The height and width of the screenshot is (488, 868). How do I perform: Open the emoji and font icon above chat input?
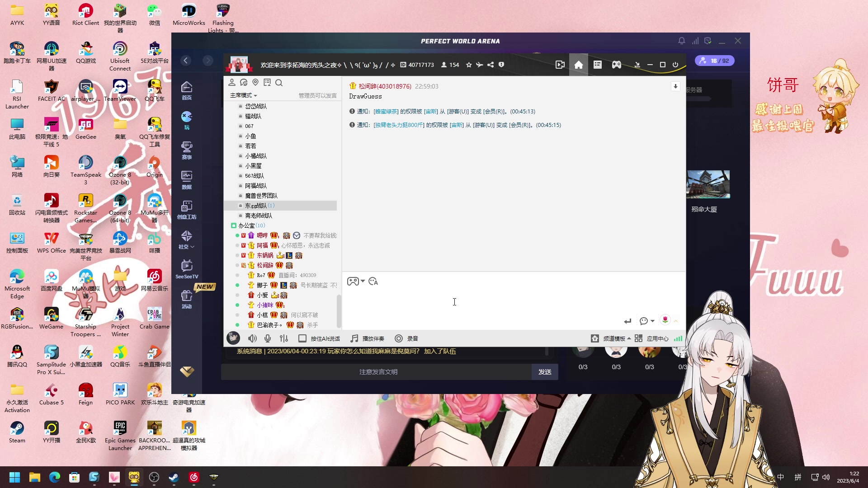point(373,282)
